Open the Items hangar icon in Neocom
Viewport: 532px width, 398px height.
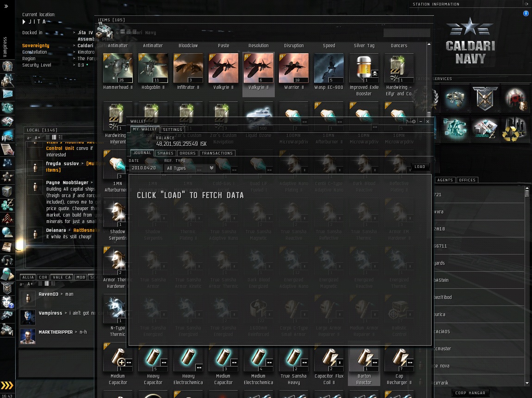click(x=7, y=330)
